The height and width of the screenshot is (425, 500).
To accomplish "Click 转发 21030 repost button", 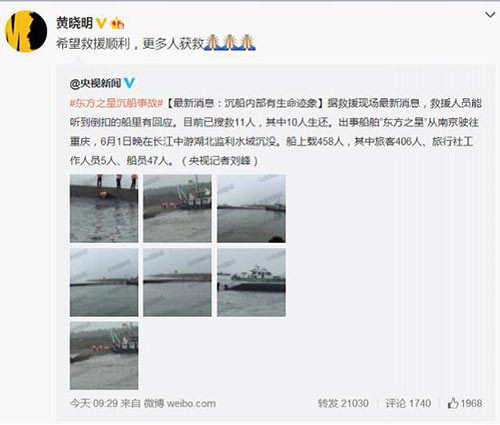I will pyautogui.click(x=343, y=403).
